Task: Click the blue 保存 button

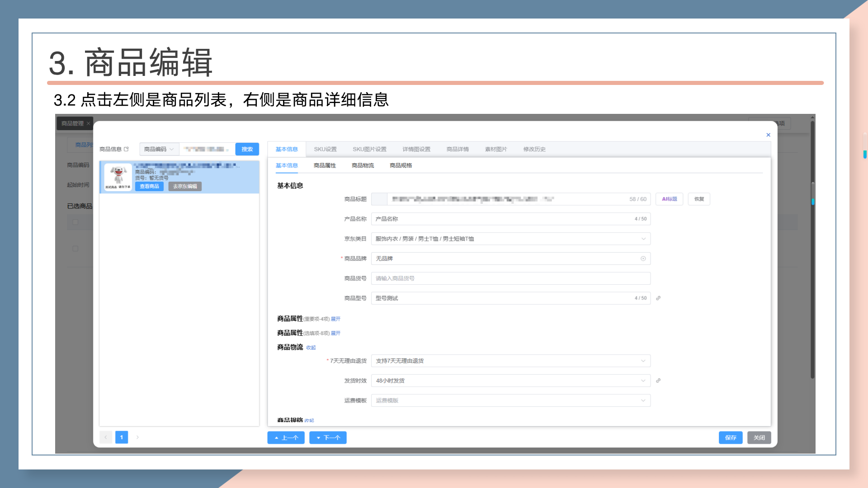Action: pyautogui.click(x=731, y=437)
